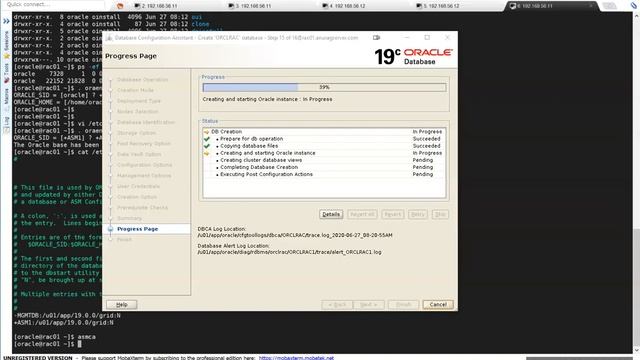Image resolution: width=640 pixels, height=360 pixels.
Task: Minimize the Database Configuration Assistant window
Action: [407, 38]
